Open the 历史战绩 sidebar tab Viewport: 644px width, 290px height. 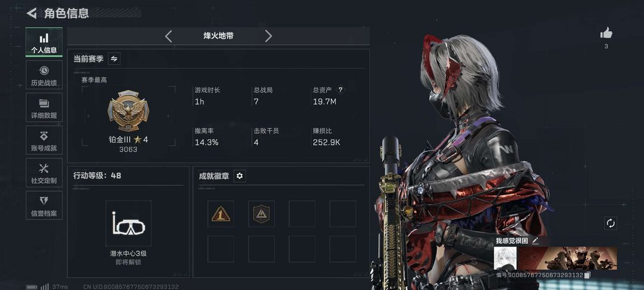(x=44, y=75)
